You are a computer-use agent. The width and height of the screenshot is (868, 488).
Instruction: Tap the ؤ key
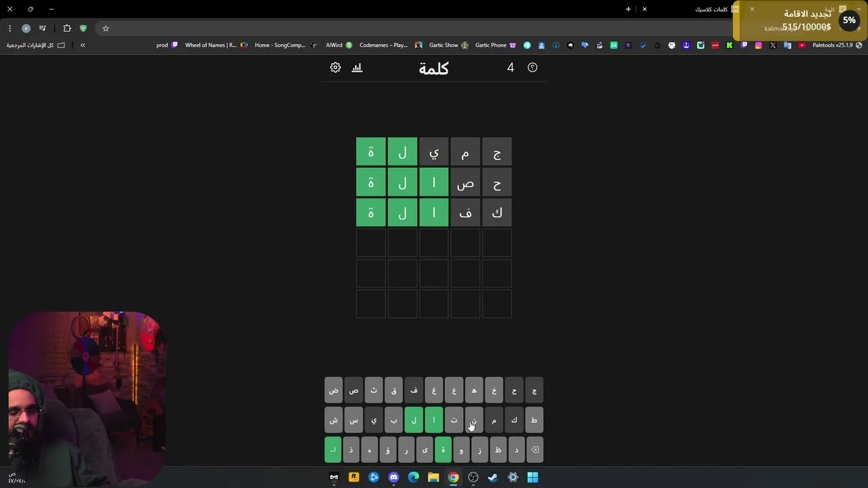coord(388,449)
